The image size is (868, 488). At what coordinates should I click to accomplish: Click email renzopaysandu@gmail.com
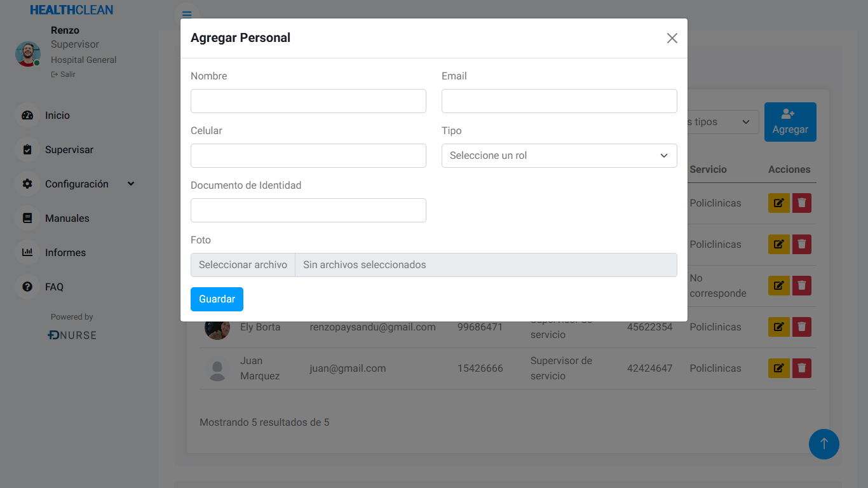click(372, 327)
